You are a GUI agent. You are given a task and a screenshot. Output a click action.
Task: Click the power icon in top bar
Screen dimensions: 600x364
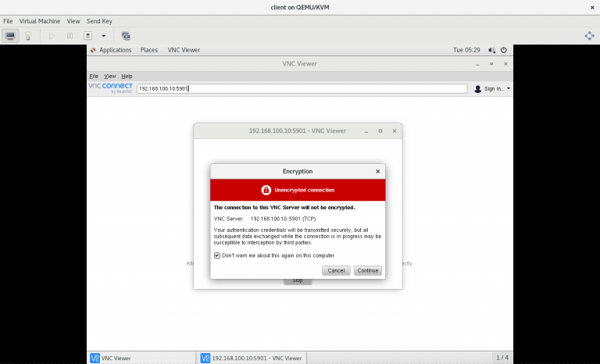coord(504,50)
